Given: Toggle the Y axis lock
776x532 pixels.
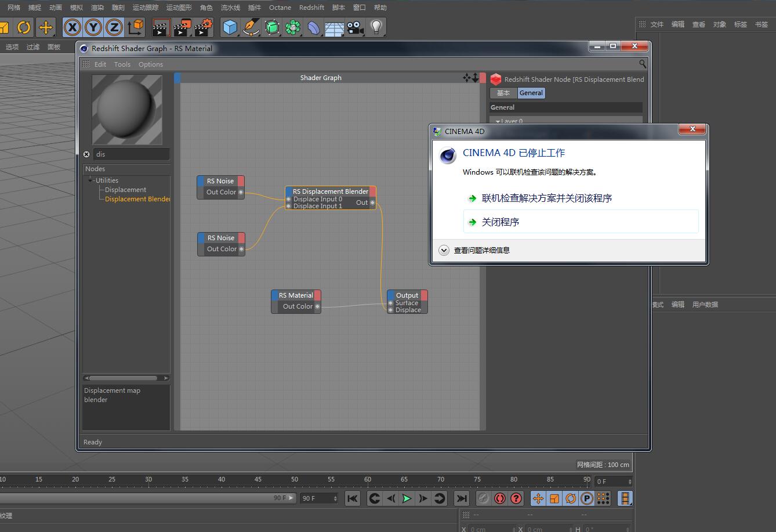Looking at the screenshot, I should [x=93, y=27].
